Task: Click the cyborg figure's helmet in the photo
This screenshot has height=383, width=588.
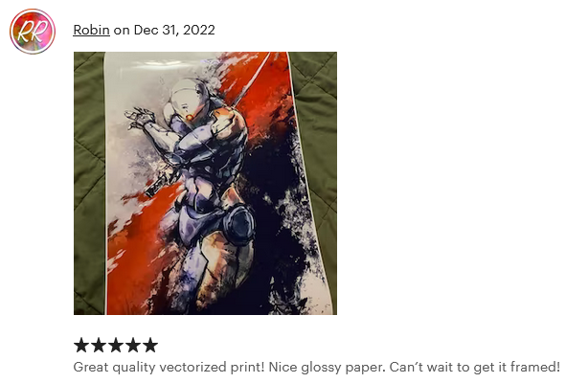Action: coord(190,96)
